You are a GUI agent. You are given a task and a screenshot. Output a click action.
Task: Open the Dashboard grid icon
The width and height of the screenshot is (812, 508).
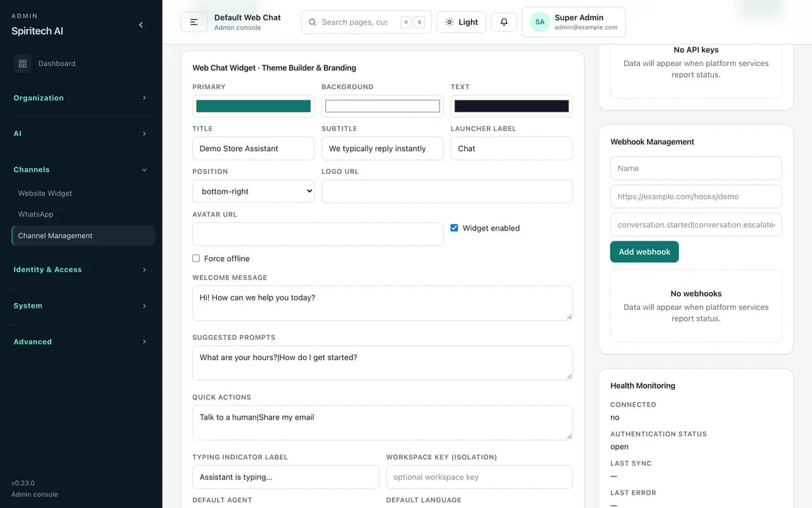coord(22,63)
